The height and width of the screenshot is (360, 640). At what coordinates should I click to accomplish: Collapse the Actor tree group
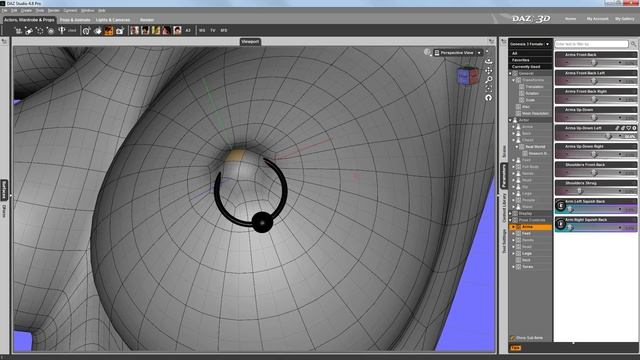tap(510, 120)
